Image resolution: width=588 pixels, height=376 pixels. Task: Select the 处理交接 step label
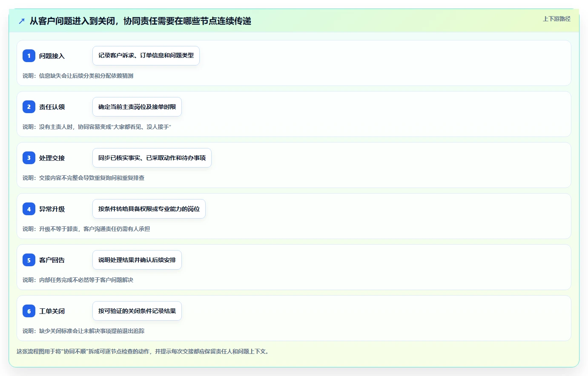[x=52, y=158]
